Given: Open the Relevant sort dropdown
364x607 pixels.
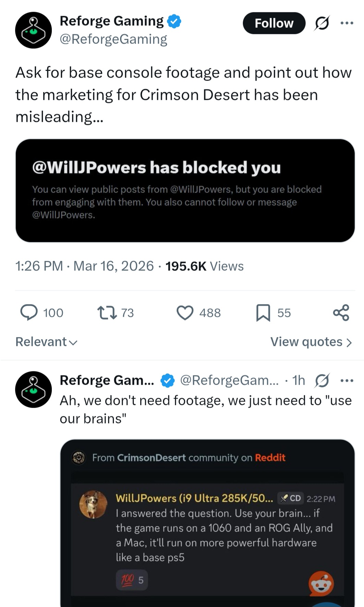Looking at the screenshot, I should [x=46, y=342].
